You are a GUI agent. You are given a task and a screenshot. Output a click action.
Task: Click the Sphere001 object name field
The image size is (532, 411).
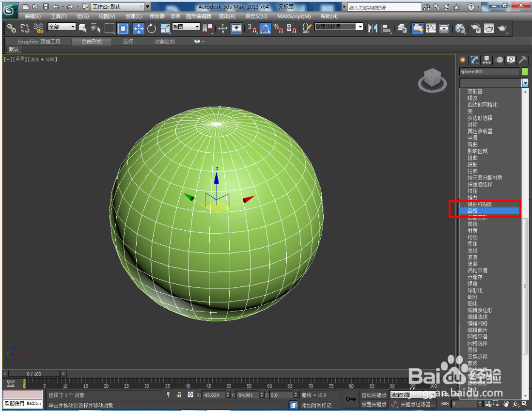coord(489,71)
